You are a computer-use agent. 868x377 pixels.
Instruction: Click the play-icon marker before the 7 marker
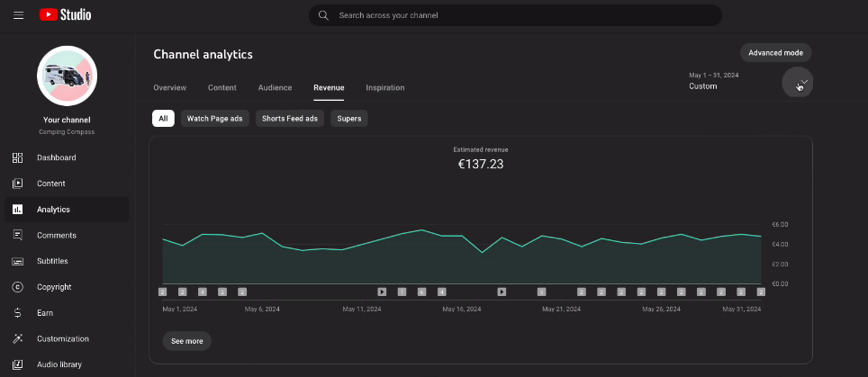tap(382, 292)
